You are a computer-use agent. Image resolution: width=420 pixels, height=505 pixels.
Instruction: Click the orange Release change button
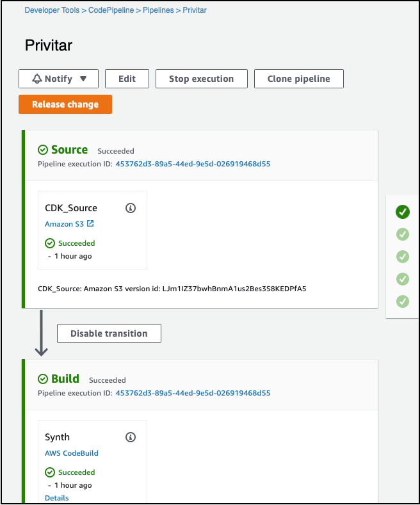click(65, 104)
